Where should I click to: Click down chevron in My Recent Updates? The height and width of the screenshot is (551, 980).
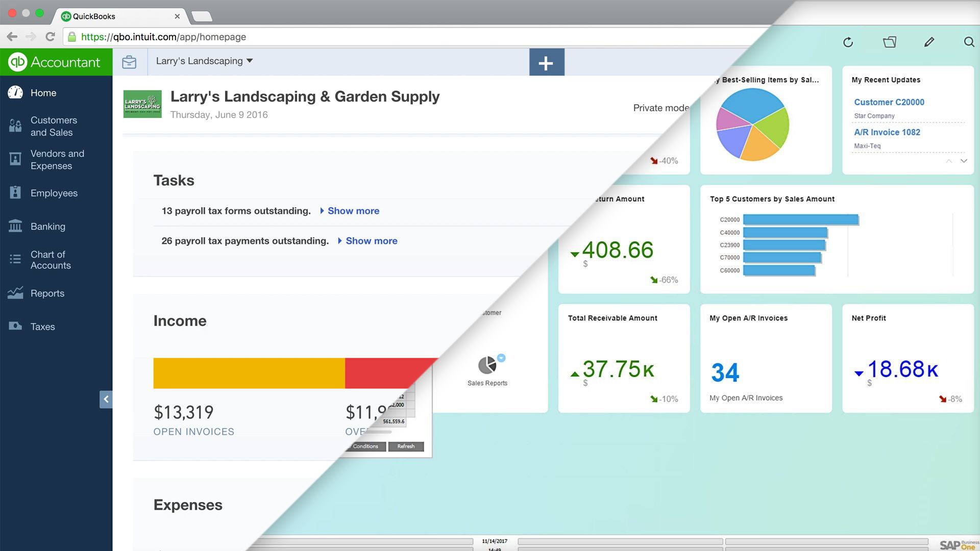[x=964, y=161]
